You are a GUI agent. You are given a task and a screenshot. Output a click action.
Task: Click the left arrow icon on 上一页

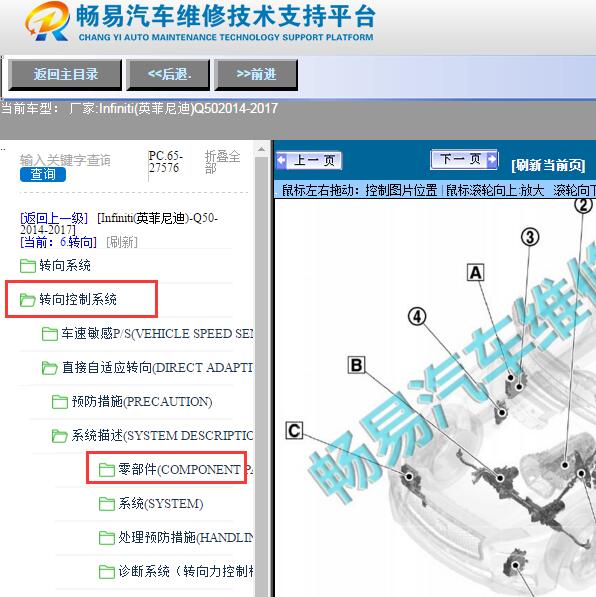(281, 160)
